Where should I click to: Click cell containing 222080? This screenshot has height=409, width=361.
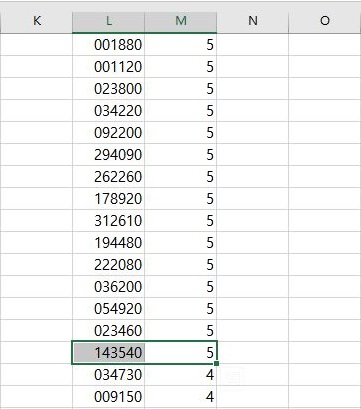click(x=108, y=265)
